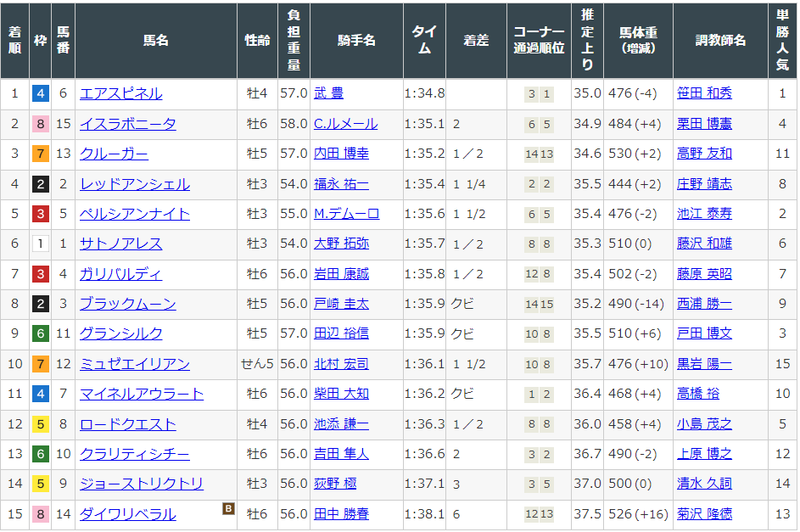Click the 騎手名 column header
Screen dimensions: 800x532
coord(356,41)
